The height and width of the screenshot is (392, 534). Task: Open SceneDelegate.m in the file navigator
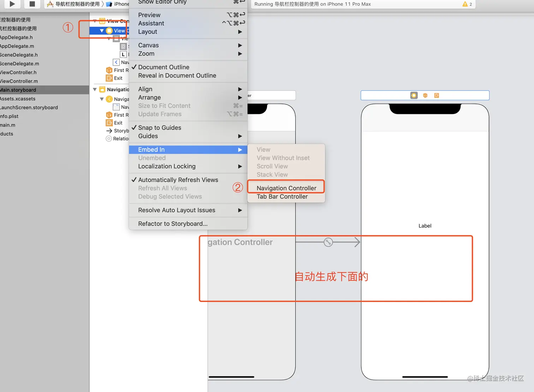(x=19, y=64)
